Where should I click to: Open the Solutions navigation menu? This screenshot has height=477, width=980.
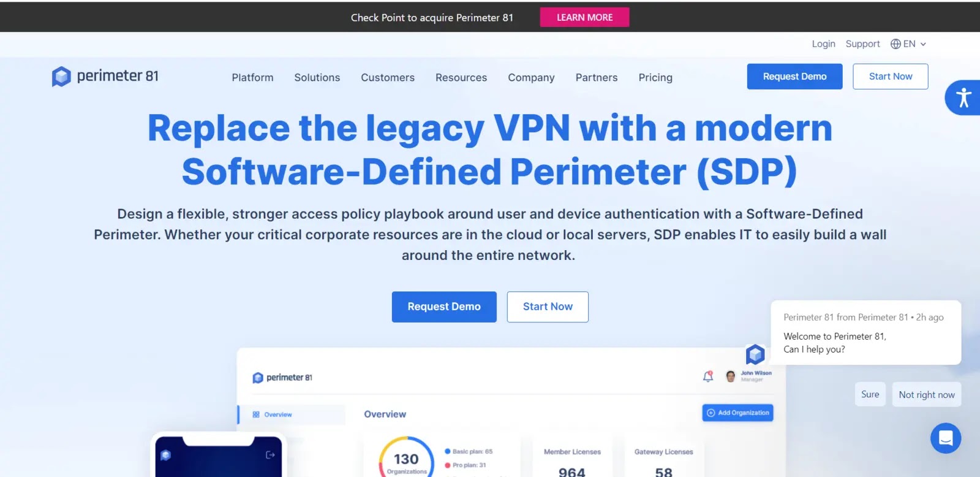317,77
